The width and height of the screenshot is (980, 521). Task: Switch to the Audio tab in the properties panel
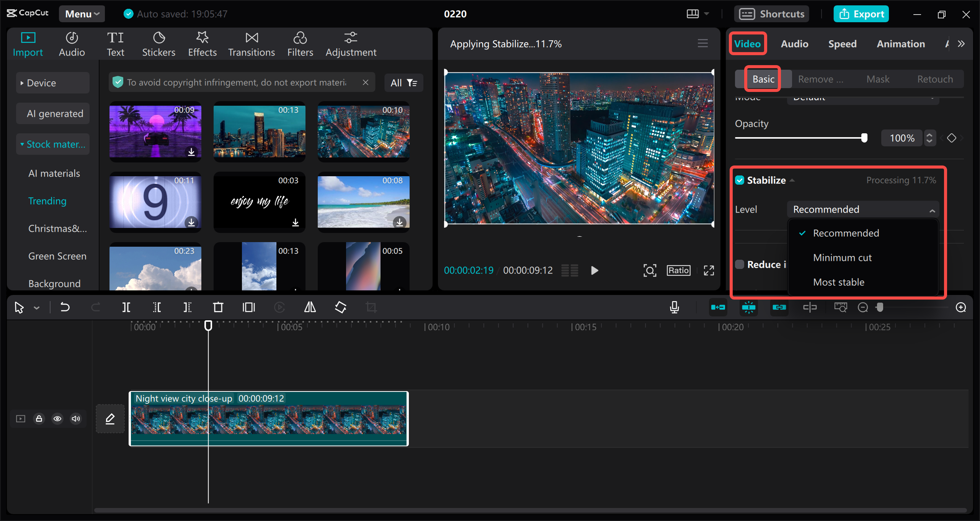coord(794,43)
